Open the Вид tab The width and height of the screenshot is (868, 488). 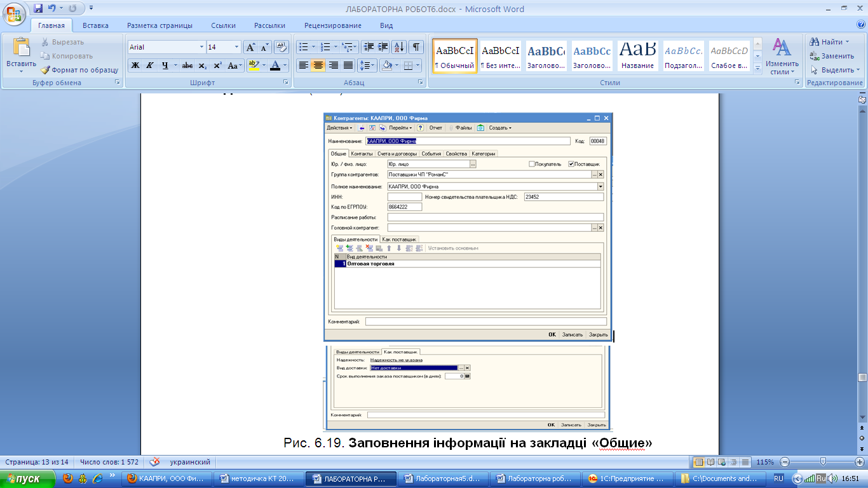(386, 25)
